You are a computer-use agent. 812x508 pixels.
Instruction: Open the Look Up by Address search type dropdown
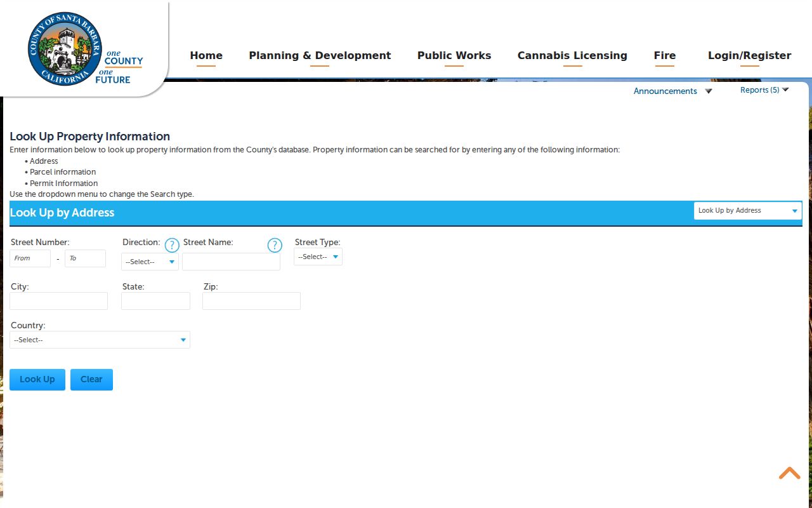click(748, 211)
